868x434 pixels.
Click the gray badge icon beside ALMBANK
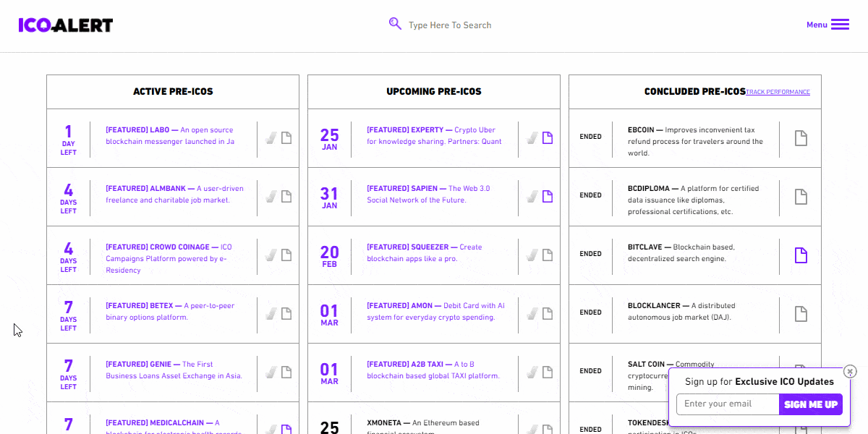[x=271, y=196]
